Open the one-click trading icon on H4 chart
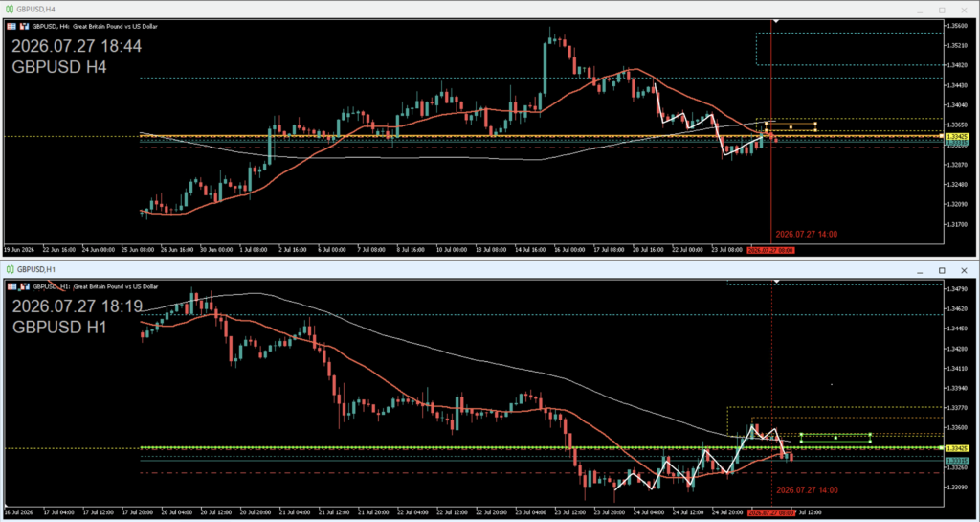The width and height of the screenshot is (980, 522). (x=24, y=26)
